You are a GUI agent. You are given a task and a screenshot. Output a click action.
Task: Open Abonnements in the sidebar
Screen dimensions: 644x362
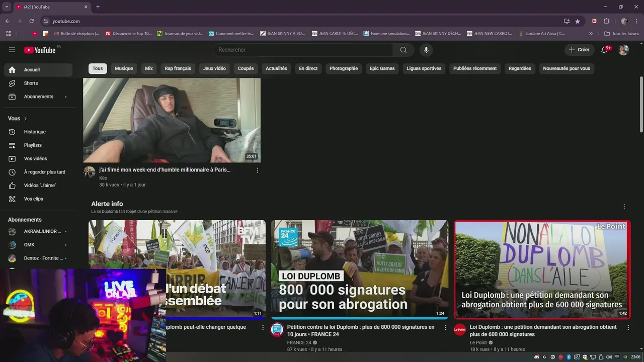point(38,97)
